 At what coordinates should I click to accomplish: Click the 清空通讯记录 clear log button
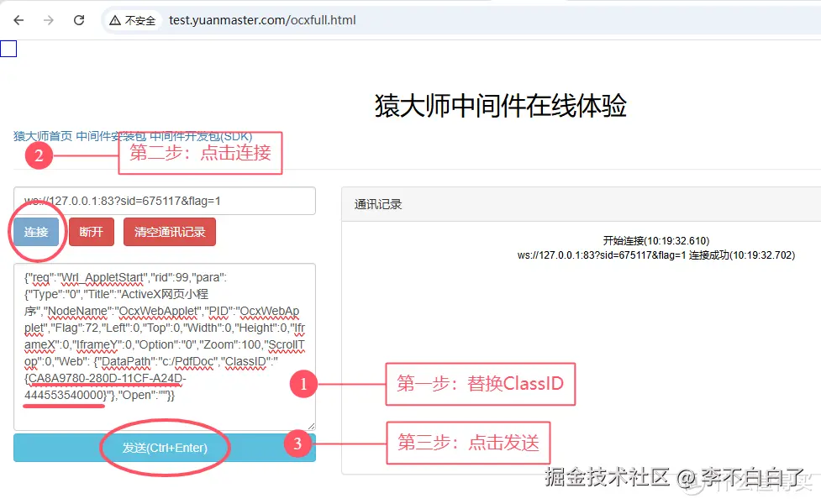(169, 232)
